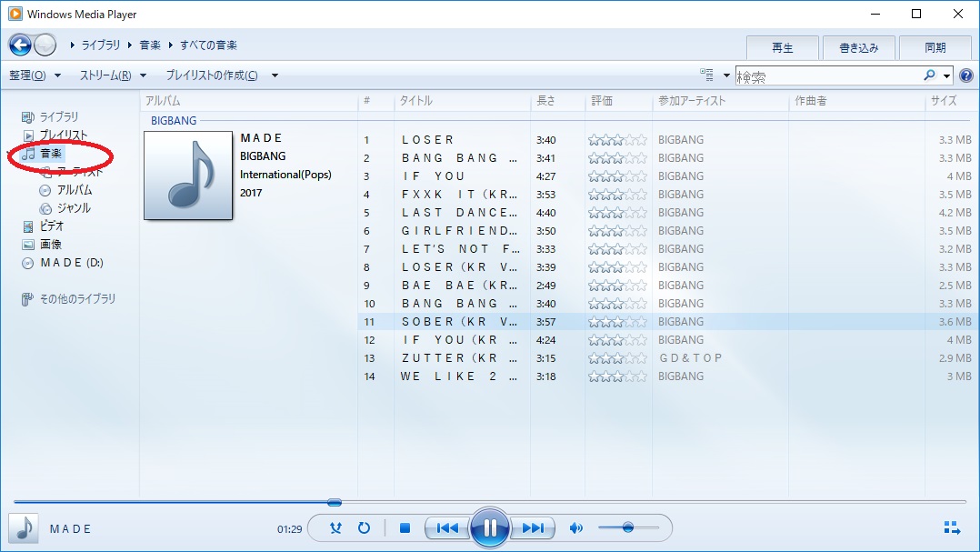The width and height of the screenshot is (980, 552).
Task: Expand the view options dropdown arrow
Action: (x=726, y=75)
